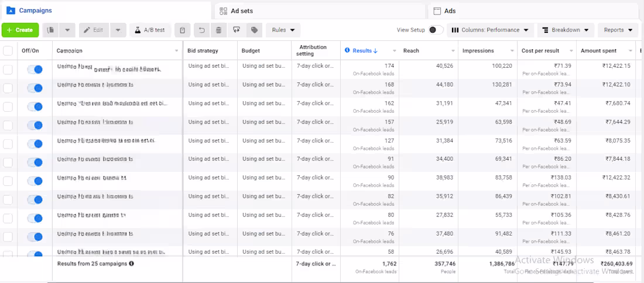644x283 pixels.
Task: Click the Tag label icon
Action: [x=254, y=30]
